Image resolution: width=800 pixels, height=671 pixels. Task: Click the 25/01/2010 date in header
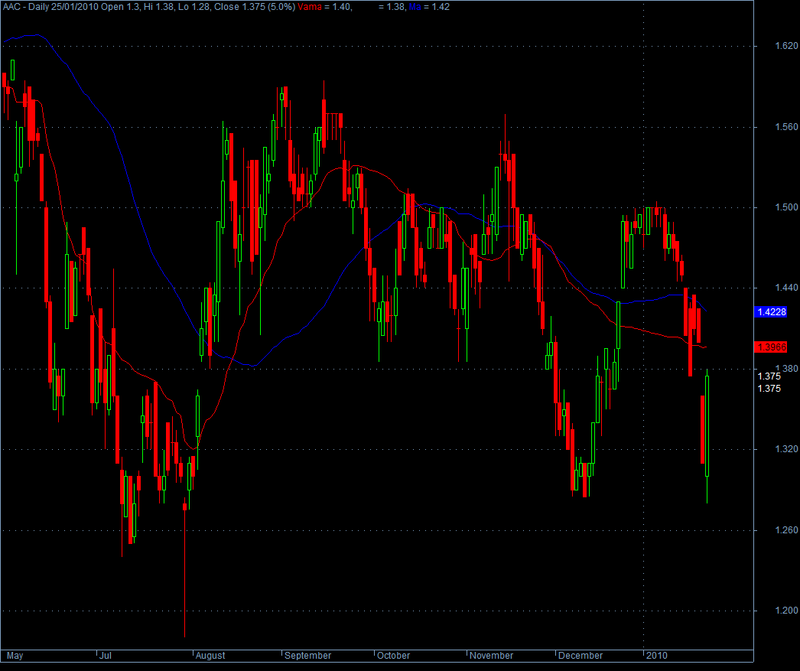[x=74, y=7]
